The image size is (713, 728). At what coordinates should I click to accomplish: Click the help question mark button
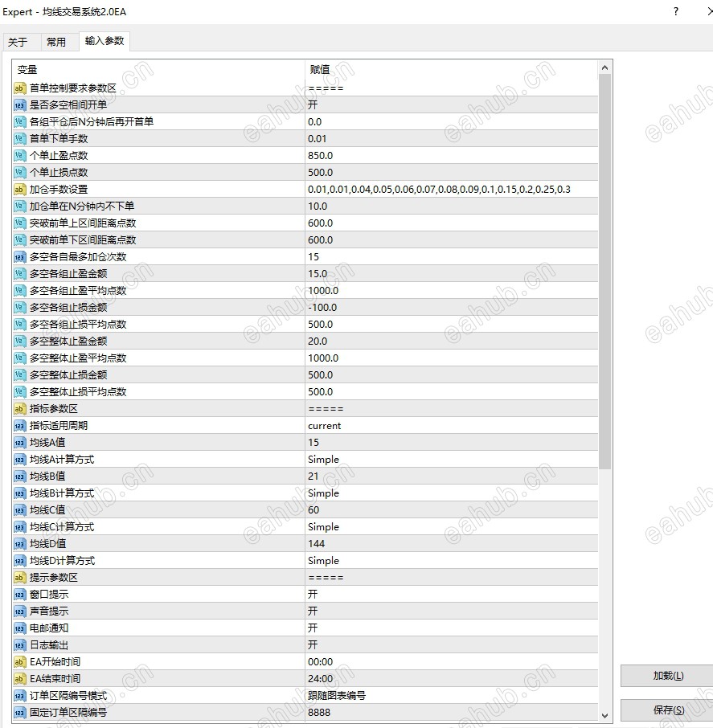[x=676, y=11]
